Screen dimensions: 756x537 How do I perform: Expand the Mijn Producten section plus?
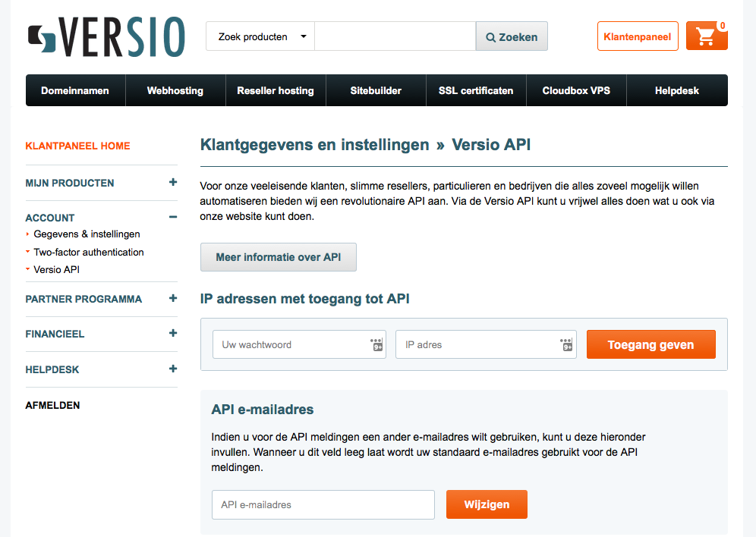pyautogui.click(x=173, y=182)
